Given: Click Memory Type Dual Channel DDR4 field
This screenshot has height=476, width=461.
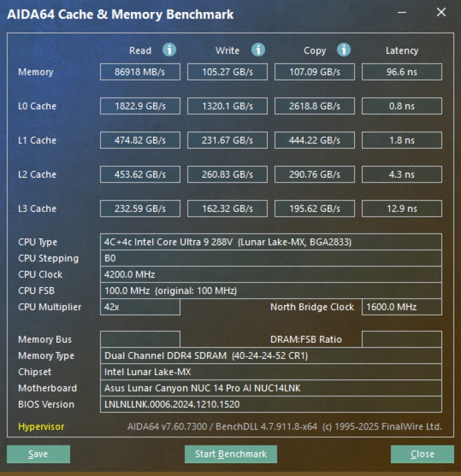Looking at the screenshot, I should click(x=271, y=355).
